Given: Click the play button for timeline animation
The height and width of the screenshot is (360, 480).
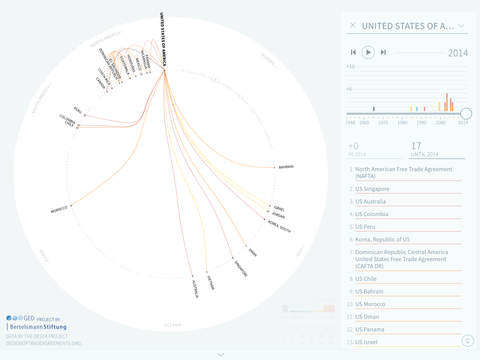Looking at the screenshot, I should [x=368, y=52].
